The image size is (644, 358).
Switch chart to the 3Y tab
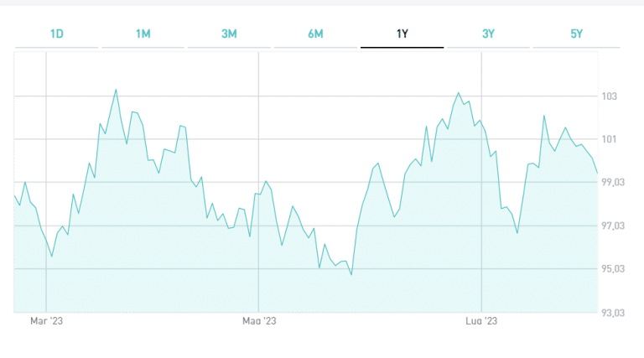[x=488, y=34]
